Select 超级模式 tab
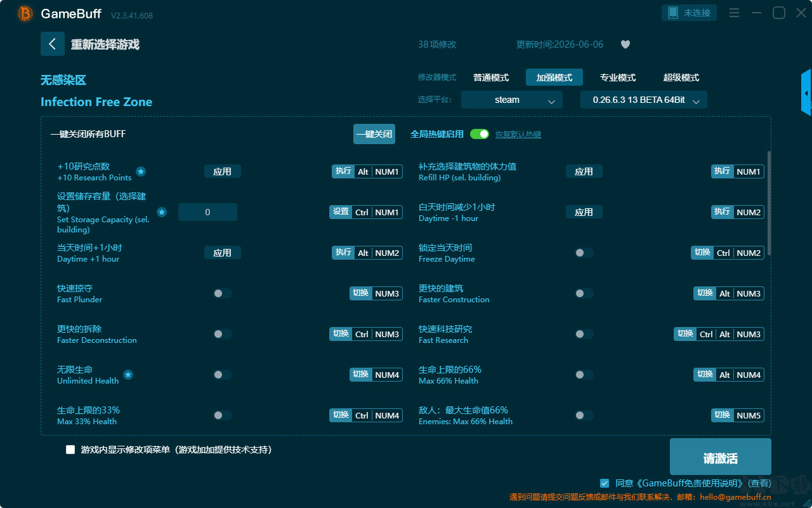The image size is (812, 508). (681, 77)
